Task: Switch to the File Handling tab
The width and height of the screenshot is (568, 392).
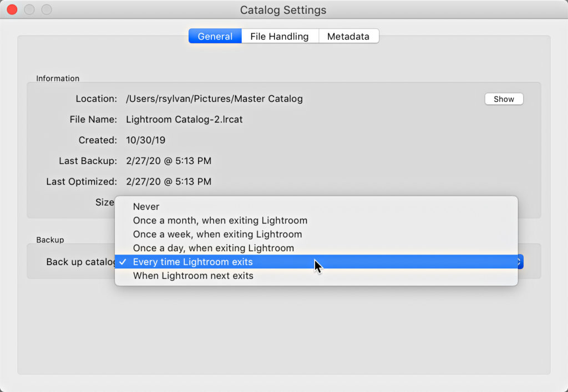Action: [280, 36]
